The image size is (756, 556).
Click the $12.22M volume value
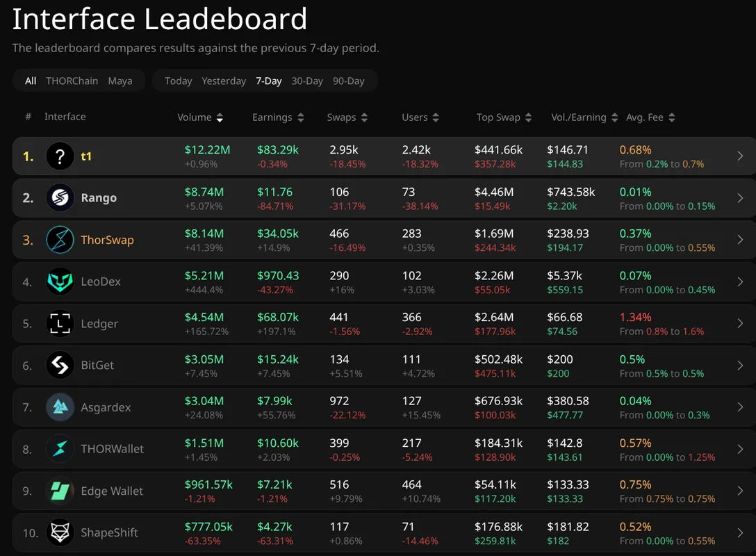click(207, 150)
